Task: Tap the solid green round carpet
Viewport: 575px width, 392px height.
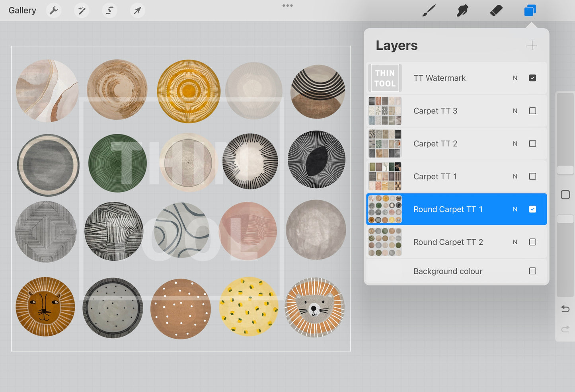Action: (117, 163)
